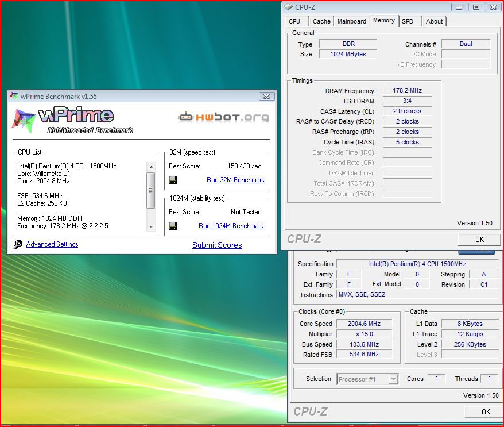Click the save icon for the 1024M score
The image size is (504, 427).
(x=173, y=226)
